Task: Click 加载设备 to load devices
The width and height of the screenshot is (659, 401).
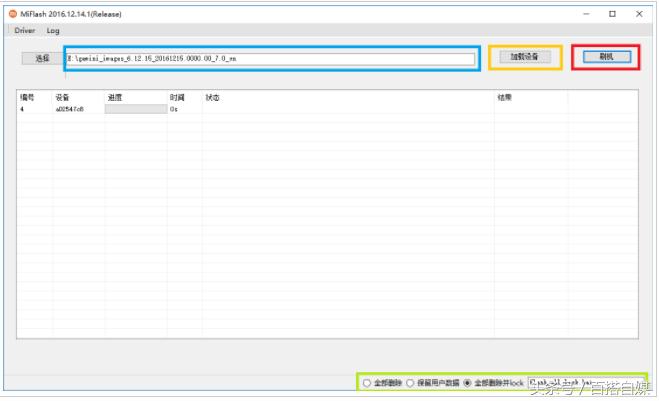Action: [524, 57]
